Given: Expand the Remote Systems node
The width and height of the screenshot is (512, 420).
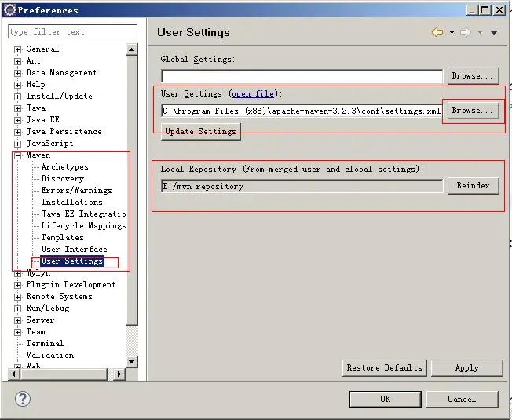Looking at the screenshot, I should 17,297.
